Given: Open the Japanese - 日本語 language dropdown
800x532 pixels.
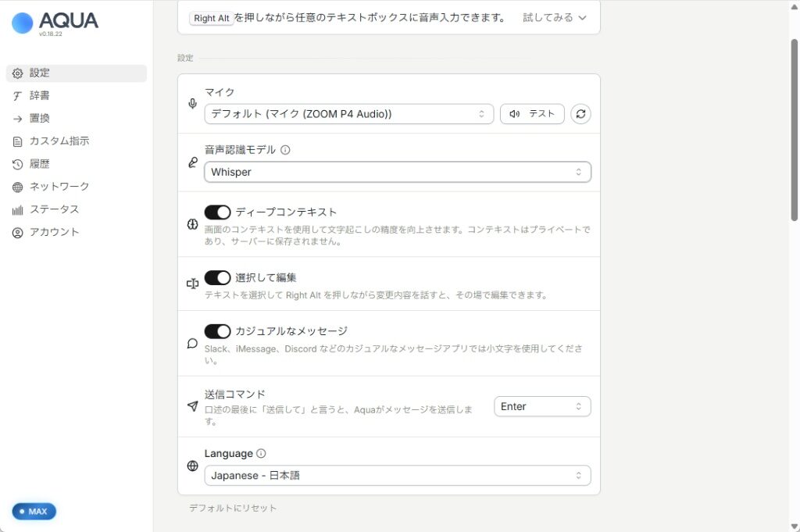Looking at the screenshot, I should [398, 476].
